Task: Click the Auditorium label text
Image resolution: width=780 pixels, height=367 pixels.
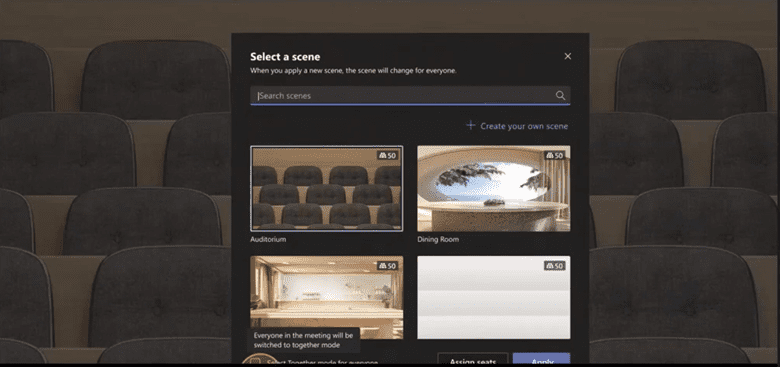Action: (x=268, y=239)
